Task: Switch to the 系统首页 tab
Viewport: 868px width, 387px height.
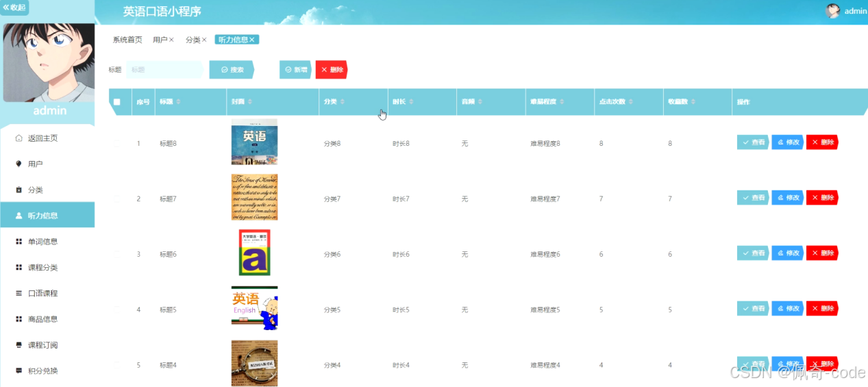Action: pyautogui.click(x=127, y=40)
